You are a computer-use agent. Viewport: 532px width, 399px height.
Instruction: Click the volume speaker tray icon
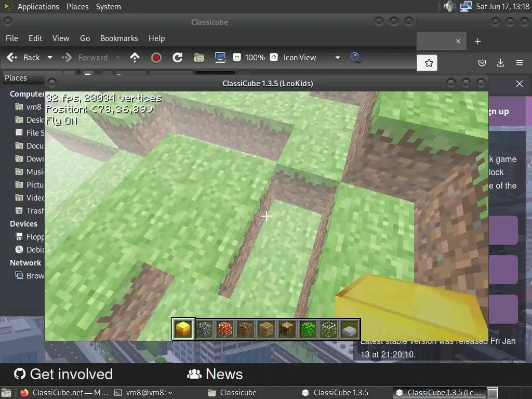click(x=448, y=6)
